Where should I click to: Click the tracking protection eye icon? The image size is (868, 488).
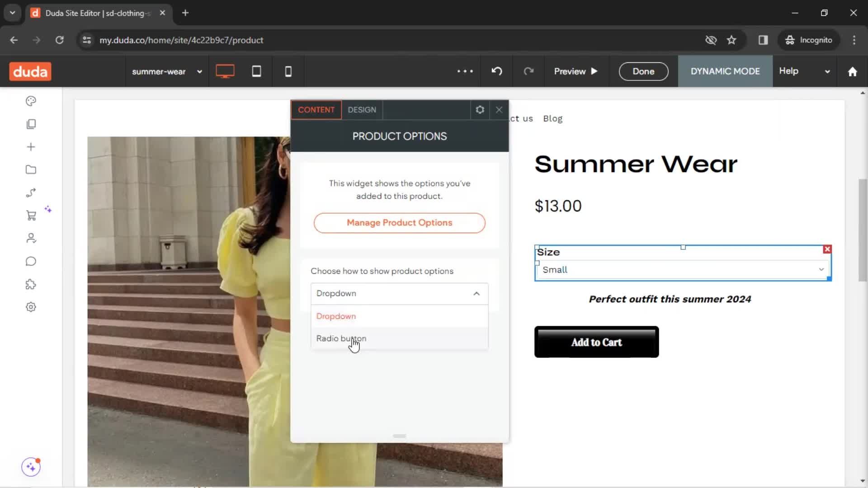click(711, 40)
